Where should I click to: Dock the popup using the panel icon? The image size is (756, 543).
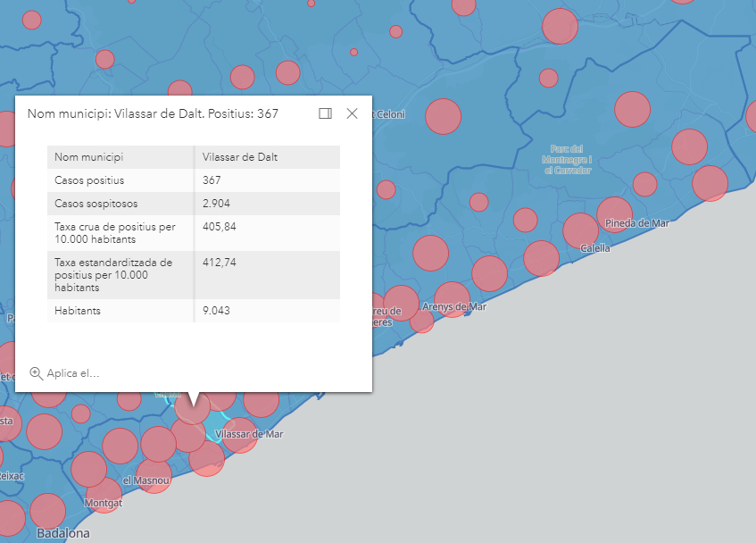click(325, 113)
